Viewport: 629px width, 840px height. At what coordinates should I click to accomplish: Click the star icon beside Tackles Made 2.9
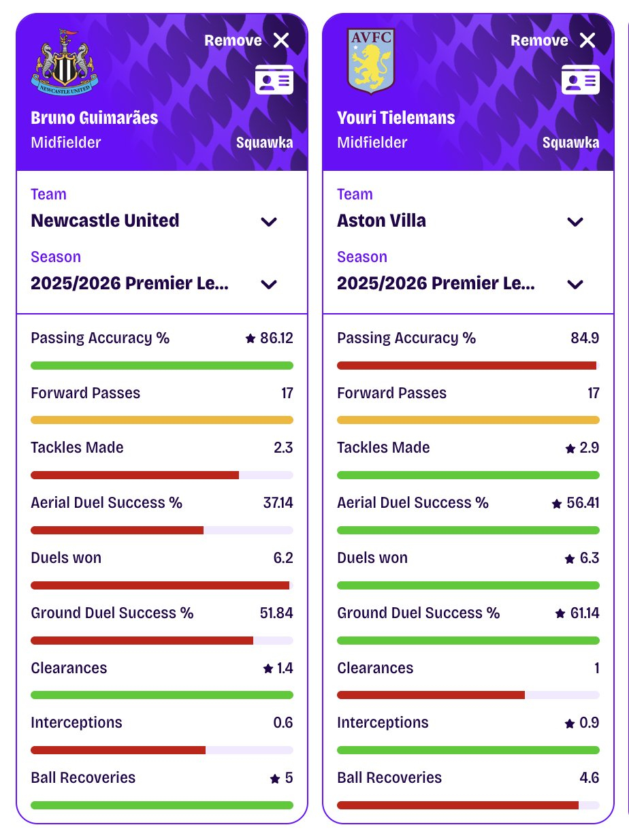(x=570, y=449)
